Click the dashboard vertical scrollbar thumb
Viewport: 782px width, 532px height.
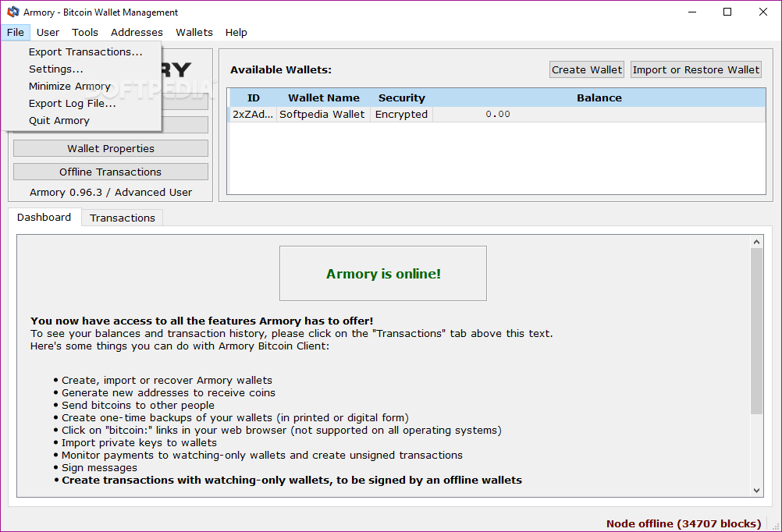point(756,331)
